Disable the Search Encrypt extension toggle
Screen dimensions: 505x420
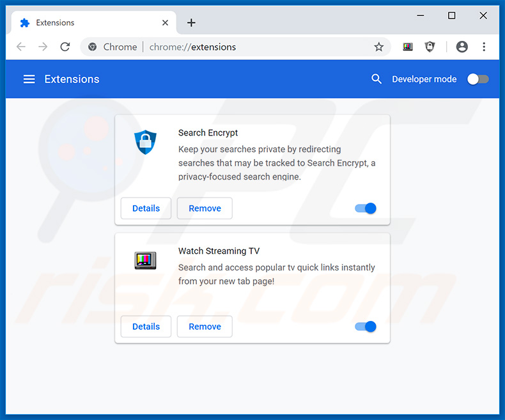pos(366,208)
